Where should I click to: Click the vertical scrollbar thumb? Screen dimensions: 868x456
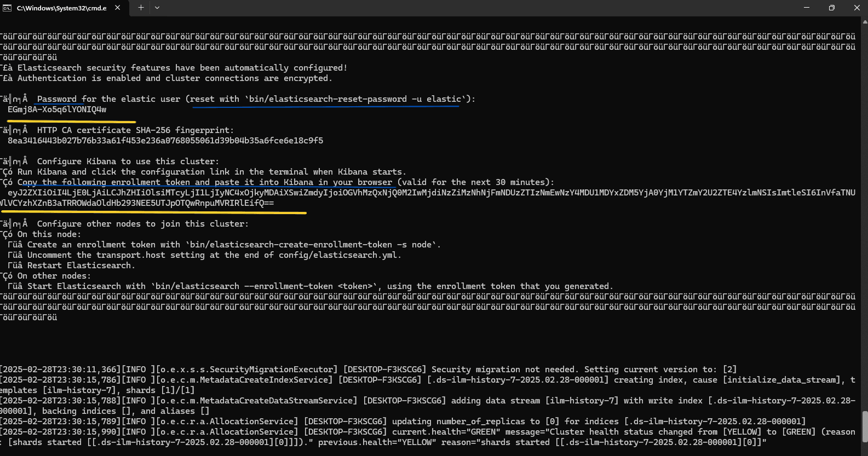tap(865, 426)
